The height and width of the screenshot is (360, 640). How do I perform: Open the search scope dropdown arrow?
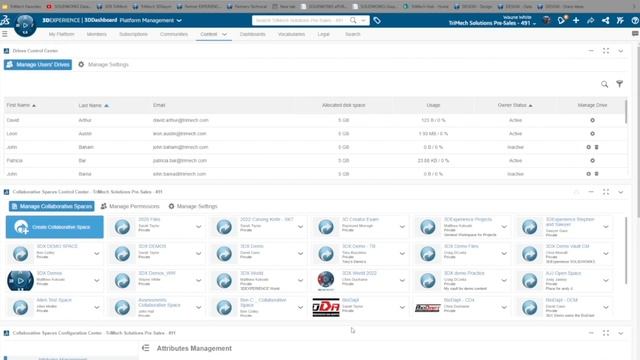363,20
